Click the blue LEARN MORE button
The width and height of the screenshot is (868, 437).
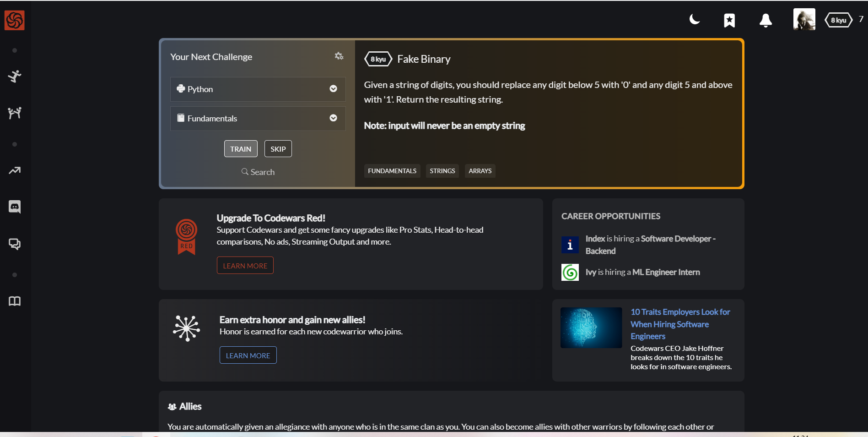tap(248, 355)
